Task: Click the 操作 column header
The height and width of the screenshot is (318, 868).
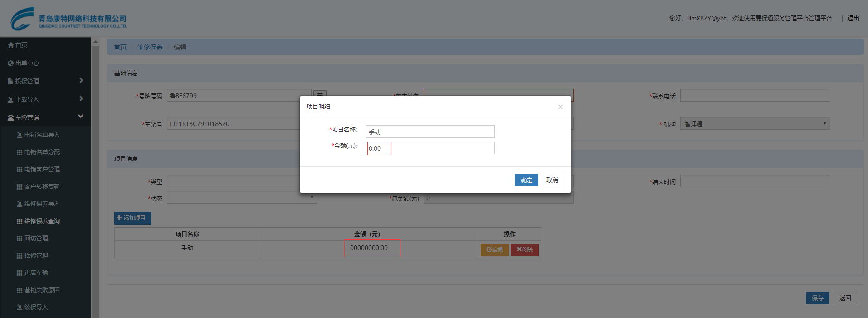Action: point(510,235)
